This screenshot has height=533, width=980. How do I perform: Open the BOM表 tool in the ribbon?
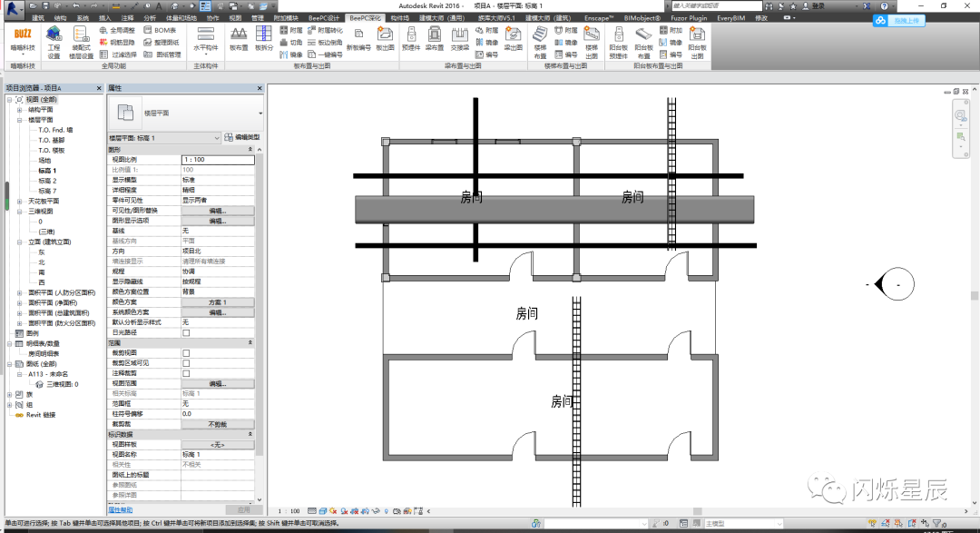coord(161,28)
